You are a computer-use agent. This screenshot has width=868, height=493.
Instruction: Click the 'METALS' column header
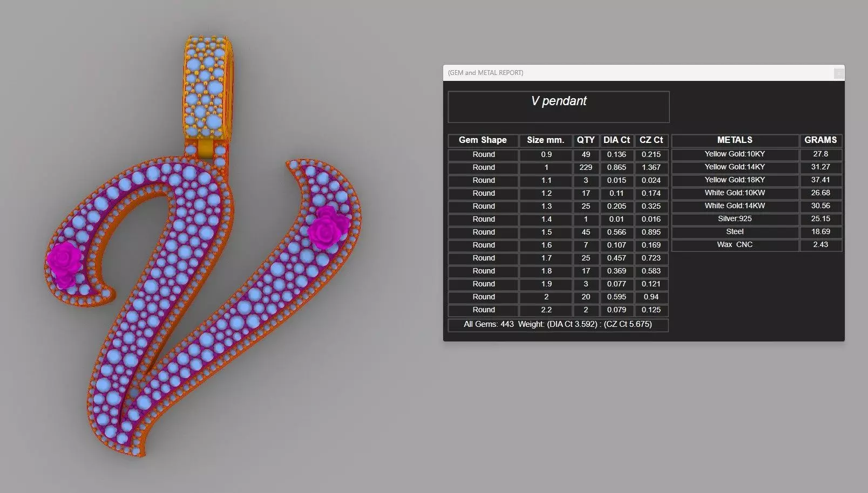pos(735,140)
